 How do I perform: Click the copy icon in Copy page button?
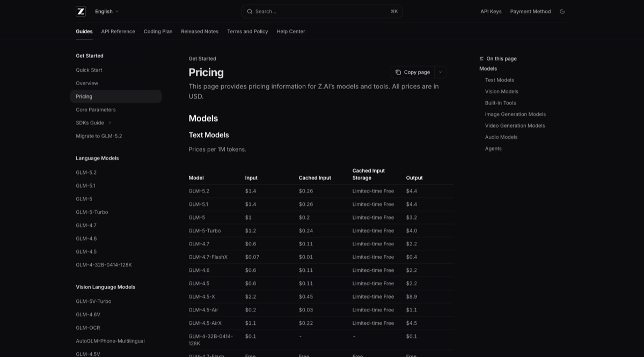point(398,72)
